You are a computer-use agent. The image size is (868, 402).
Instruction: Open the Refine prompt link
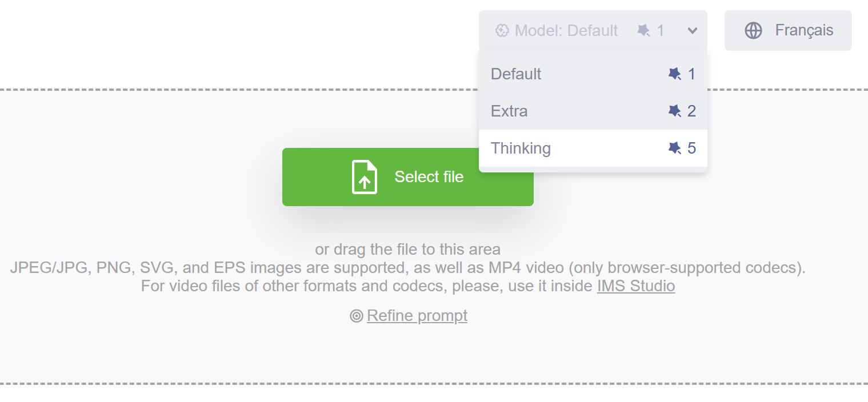point(417,316)
